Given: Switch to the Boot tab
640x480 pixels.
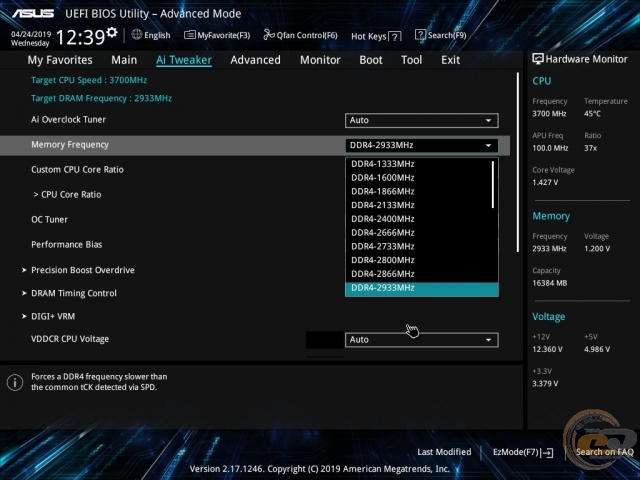Looking at the screenshot, I should click(x=371, y=60).
